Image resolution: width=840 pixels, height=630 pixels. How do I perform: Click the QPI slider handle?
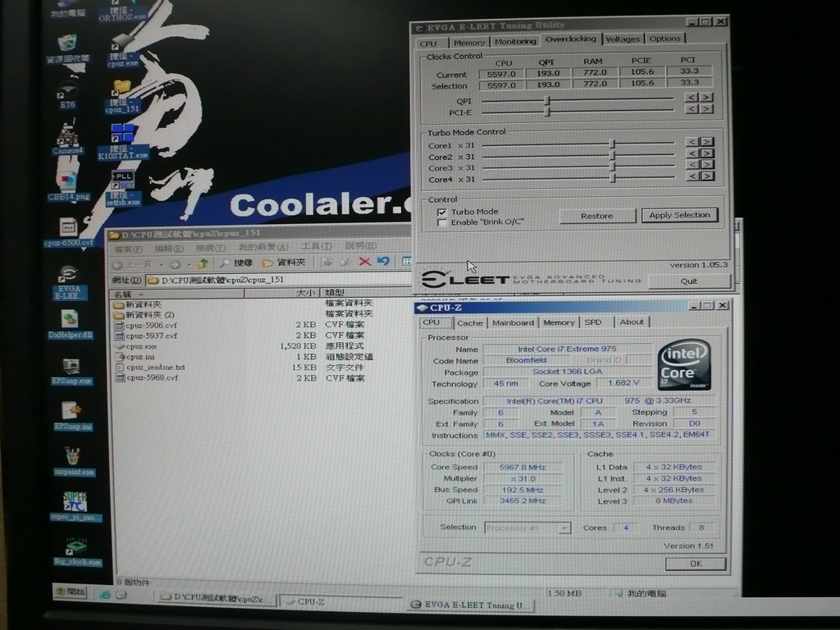pyautogui.click(x=547, y=101)
